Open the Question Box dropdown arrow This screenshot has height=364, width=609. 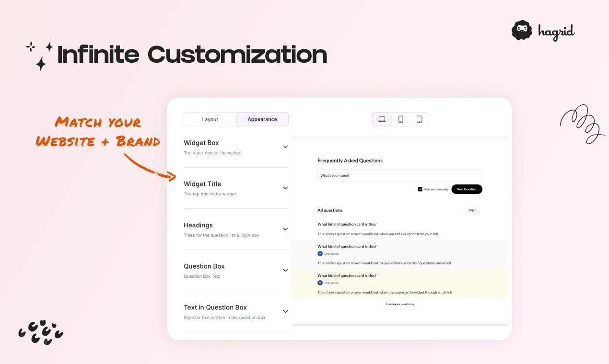tap(285, 271)
